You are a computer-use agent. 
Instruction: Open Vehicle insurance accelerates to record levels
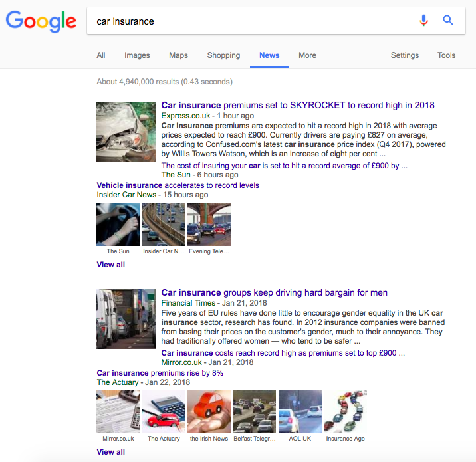[178, 185]
